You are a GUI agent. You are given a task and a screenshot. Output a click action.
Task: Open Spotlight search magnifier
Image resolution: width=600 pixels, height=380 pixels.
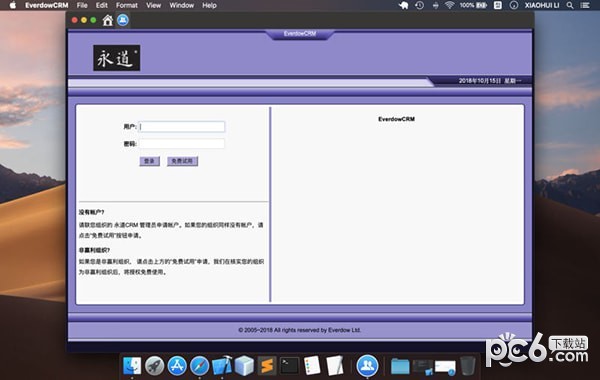pos(570,5)
